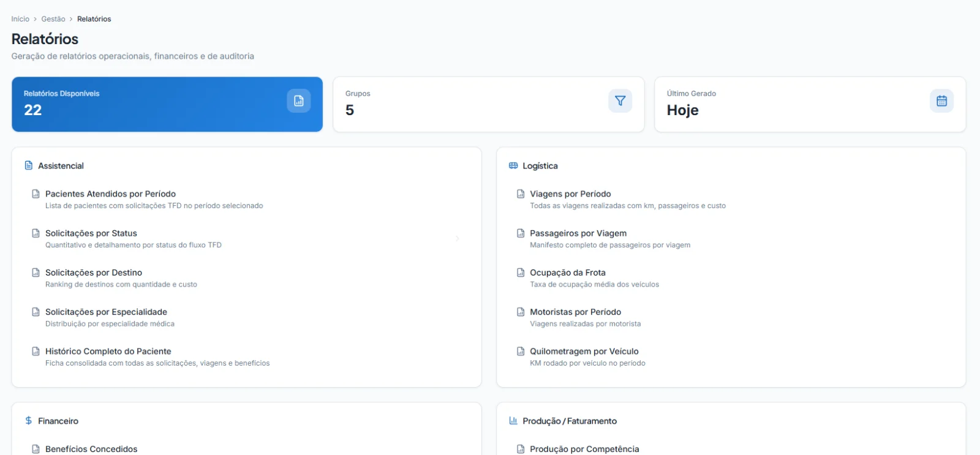Select Solicitações por Destino report

click(247, 278)
